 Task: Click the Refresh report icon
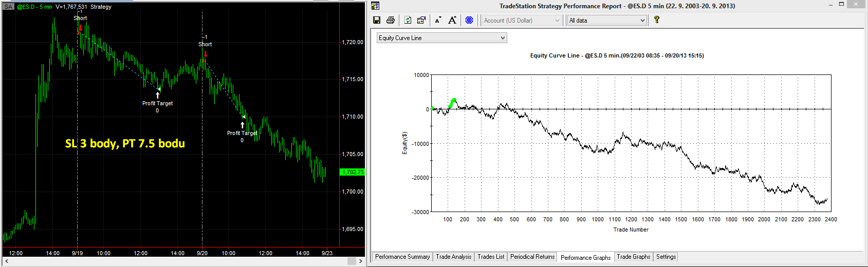[408, 20]
